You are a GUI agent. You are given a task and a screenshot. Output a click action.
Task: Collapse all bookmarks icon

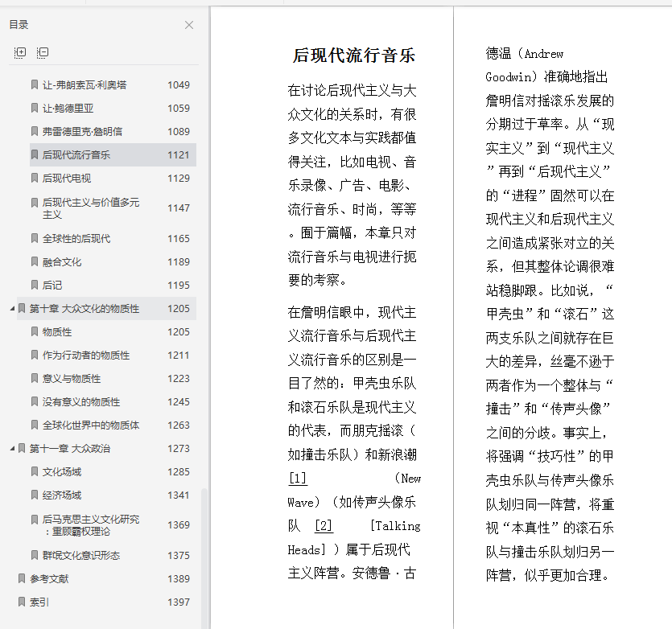(43, 53)
